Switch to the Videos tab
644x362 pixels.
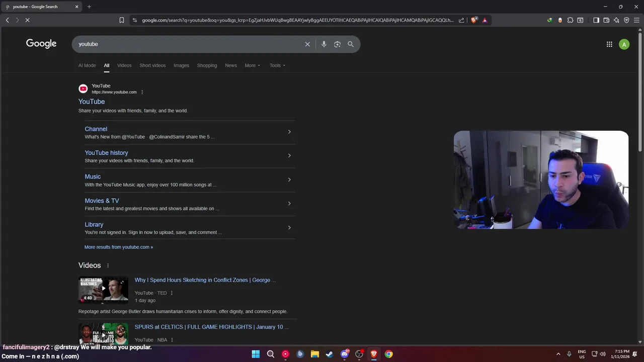(124, 65)
